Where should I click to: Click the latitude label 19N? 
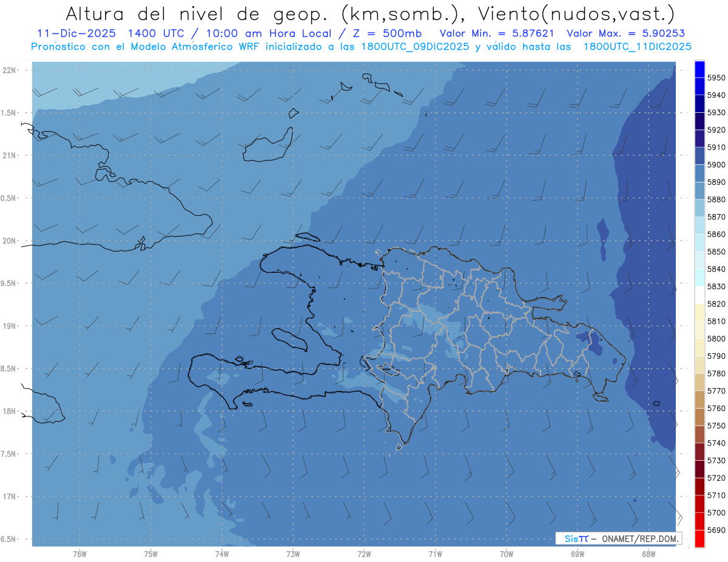[9, 326]
